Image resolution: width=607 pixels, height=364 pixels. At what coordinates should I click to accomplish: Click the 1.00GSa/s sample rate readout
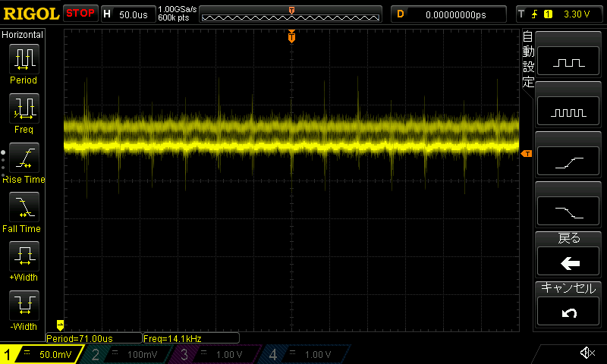point(178,9)
